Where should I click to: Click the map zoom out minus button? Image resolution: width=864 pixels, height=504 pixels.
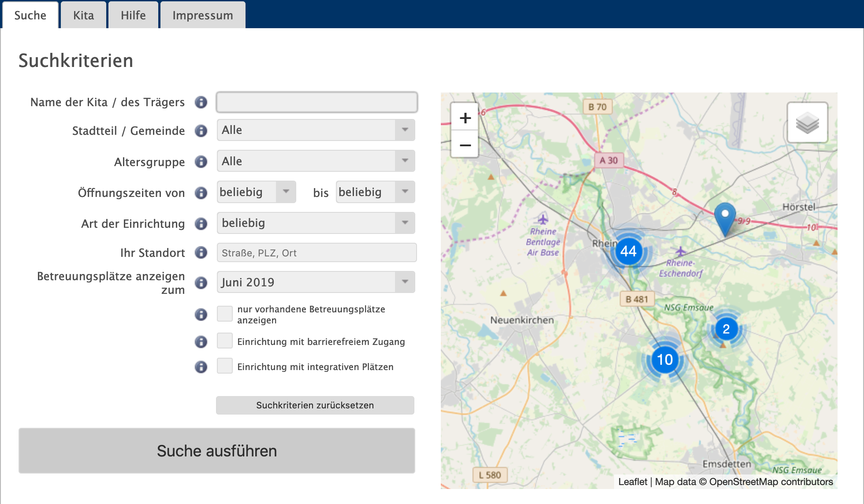465,145
